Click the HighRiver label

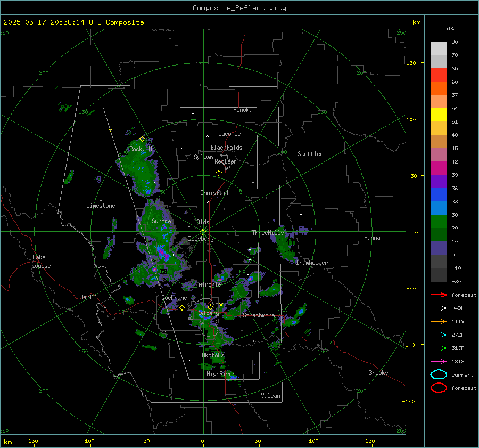(x=220, y=374)
